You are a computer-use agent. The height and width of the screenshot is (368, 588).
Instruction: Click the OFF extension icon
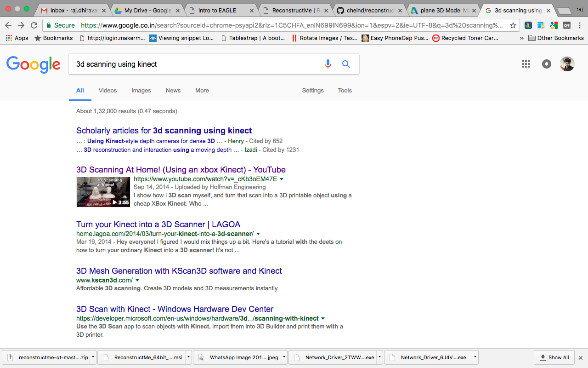click(567, 25)
